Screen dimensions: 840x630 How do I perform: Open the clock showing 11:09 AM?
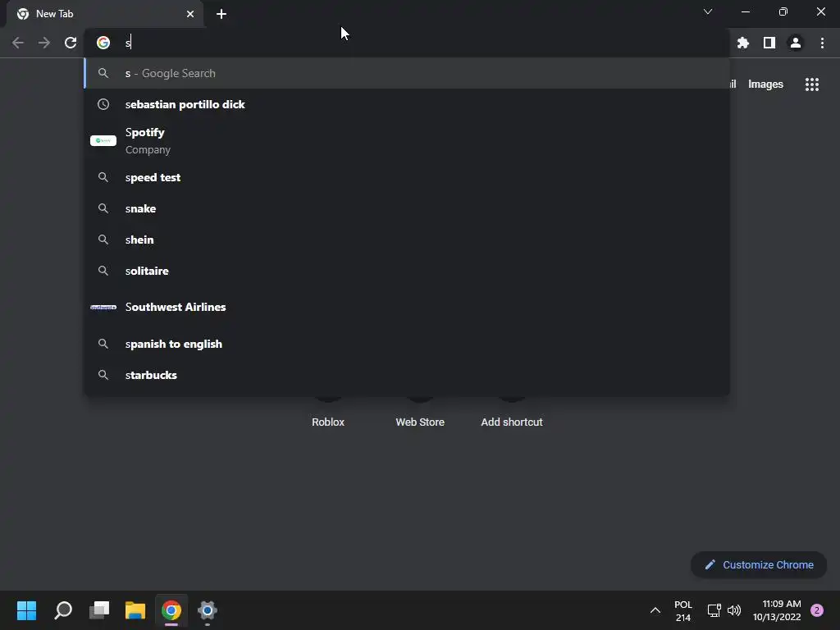pyautogui.click(x=777, y=610)
